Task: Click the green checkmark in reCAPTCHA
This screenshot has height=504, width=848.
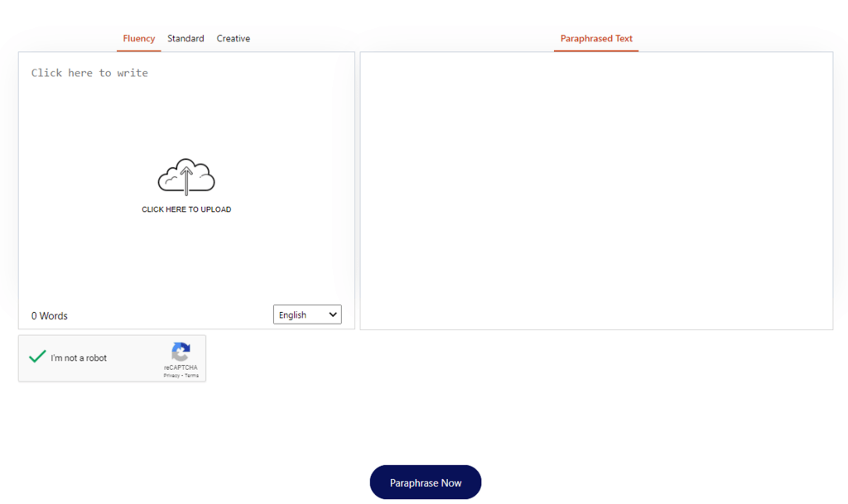Action: click(37, 357)
